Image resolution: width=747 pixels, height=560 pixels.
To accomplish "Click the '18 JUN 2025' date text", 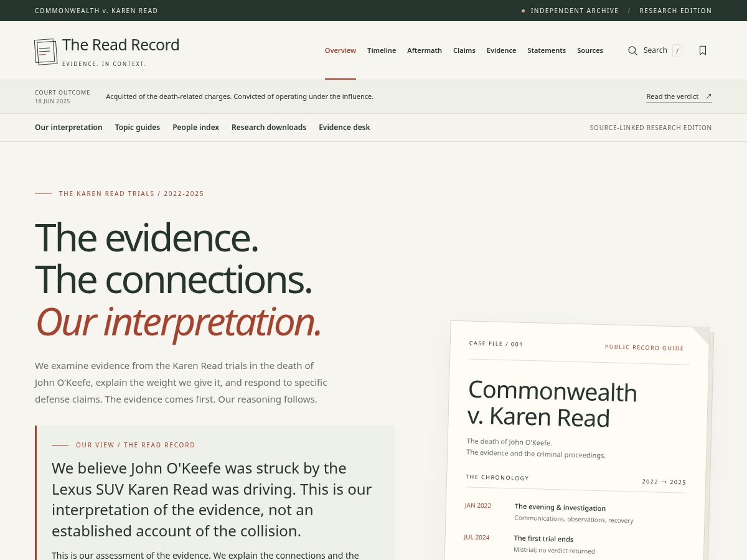I will click(x=52, y=101).
